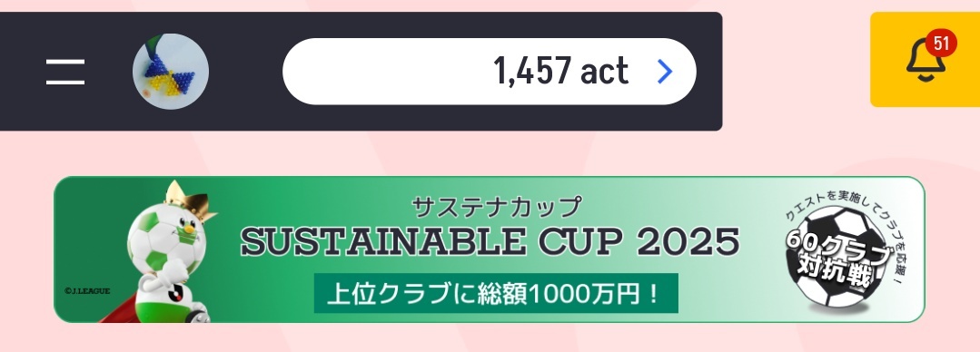Tap the red 51 notification badge
The height and width of the screenshot is (352, 980).
941,44
